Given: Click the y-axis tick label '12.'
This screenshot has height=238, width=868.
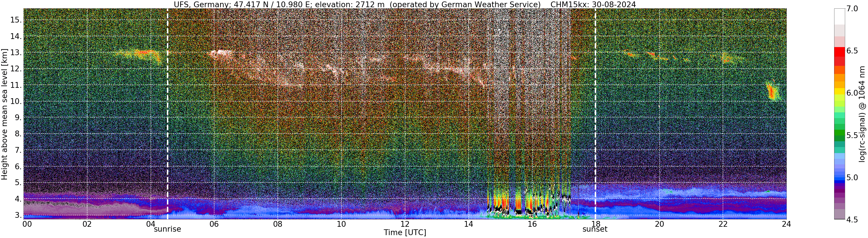Looking at the screenshot, I should (x=16, y=69).
